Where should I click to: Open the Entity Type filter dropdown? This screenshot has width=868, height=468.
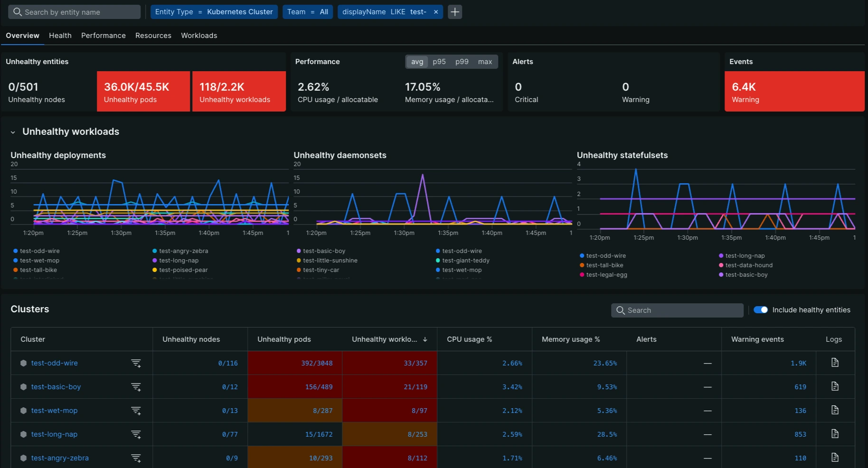pyautogui.click(x=214, y=11)
